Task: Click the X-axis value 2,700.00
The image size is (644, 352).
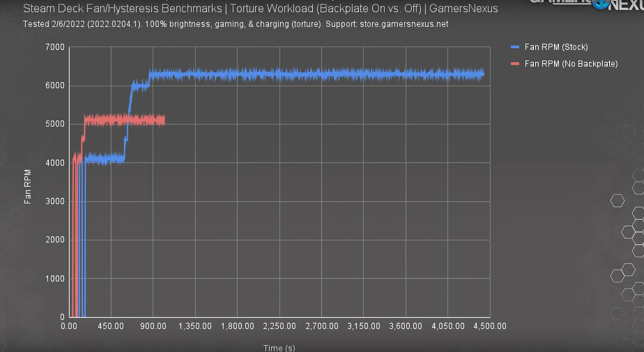Action: point(322,326)
